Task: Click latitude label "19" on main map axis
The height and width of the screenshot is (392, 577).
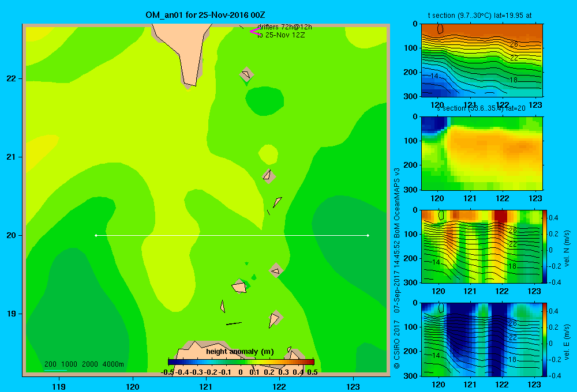Action: pyautogui.click(x=12, y=314)
